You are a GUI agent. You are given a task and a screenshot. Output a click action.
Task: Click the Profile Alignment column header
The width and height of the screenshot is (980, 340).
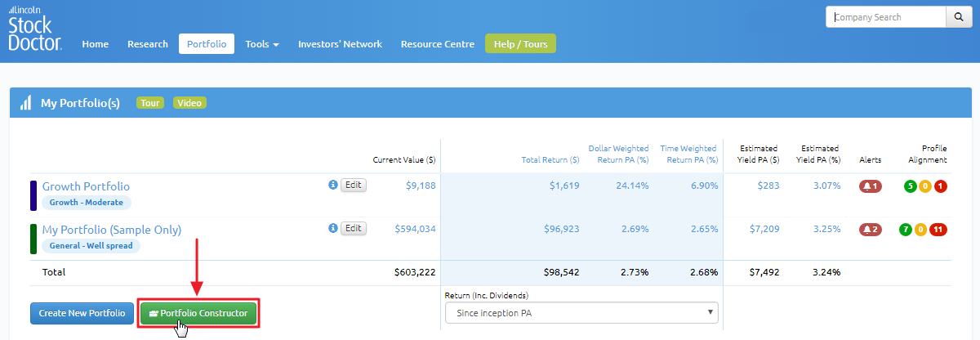pos(929,154)
